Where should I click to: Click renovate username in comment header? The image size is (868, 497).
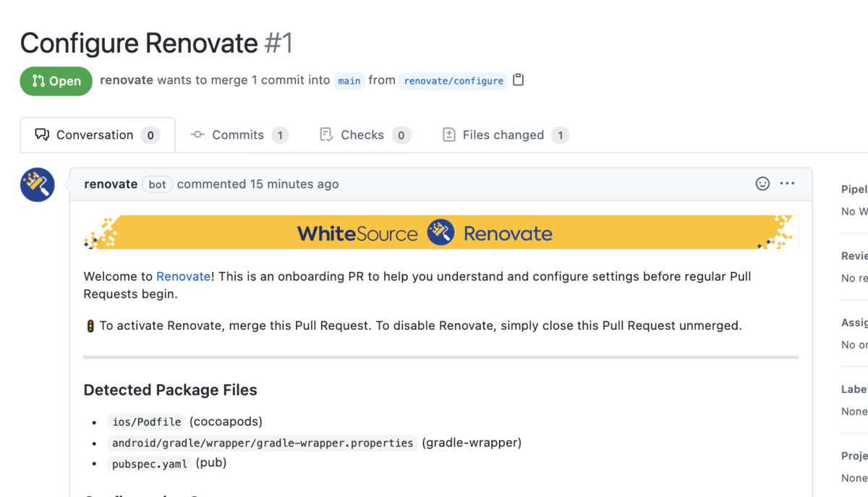111,184
